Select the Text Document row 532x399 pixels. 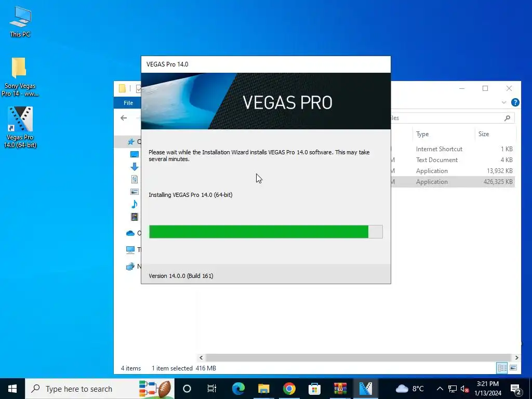click(x=453, y=160)
